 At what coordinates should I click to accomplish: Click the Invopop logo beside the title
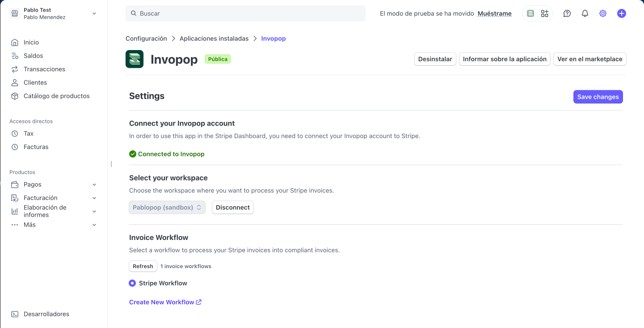tap(135, 59)
